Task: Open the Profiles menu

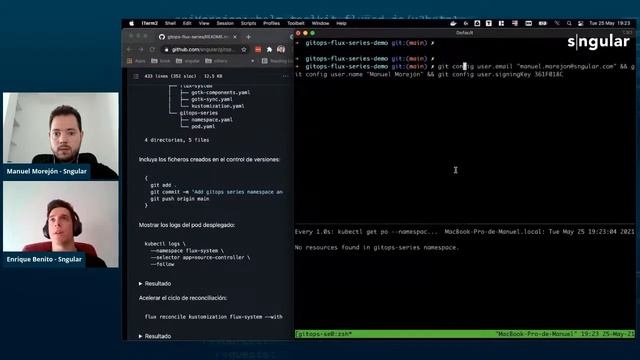Action: pyautogui.click(x=271, y=23)
